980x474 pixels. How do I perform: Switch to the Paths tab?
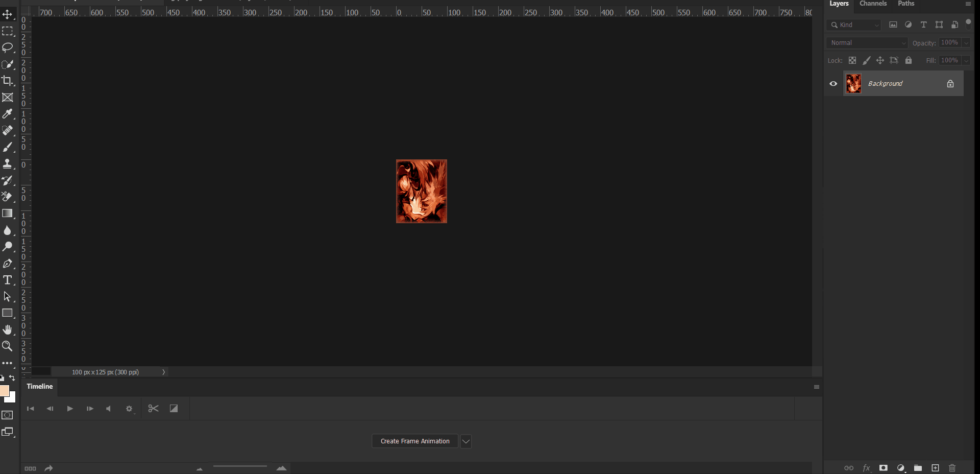click(906, 4)
